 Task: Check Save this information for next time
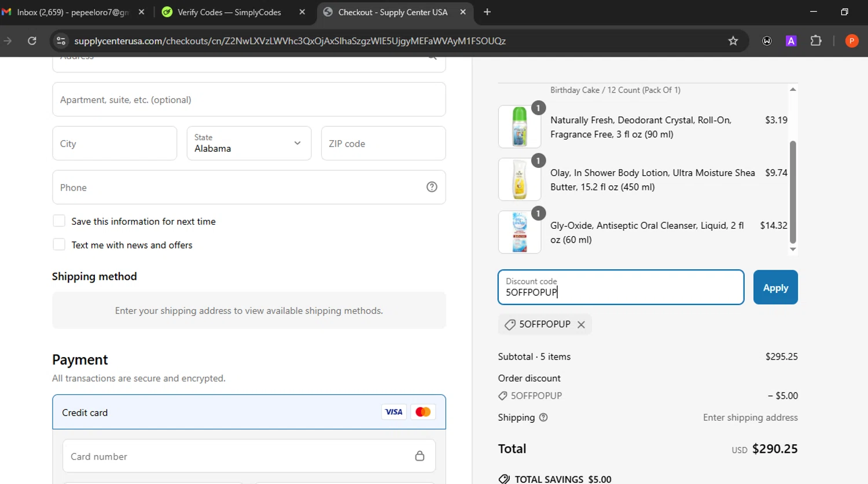tap(59, 221)
